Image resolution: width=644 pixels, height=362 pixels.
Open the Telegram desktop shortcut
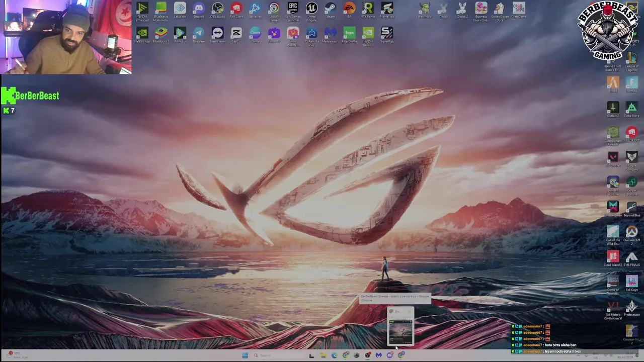199,35
